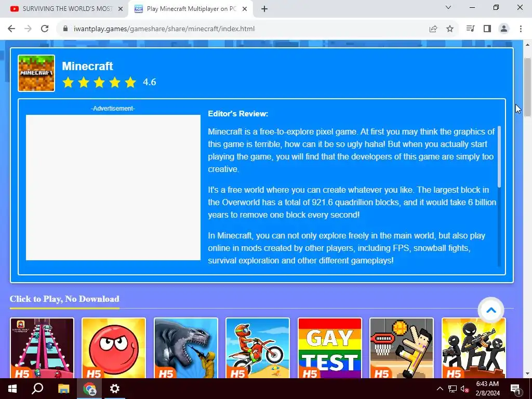Open the Windows Start menu
Viewport: 532px width, 399px height.
(x=12, y=389)
